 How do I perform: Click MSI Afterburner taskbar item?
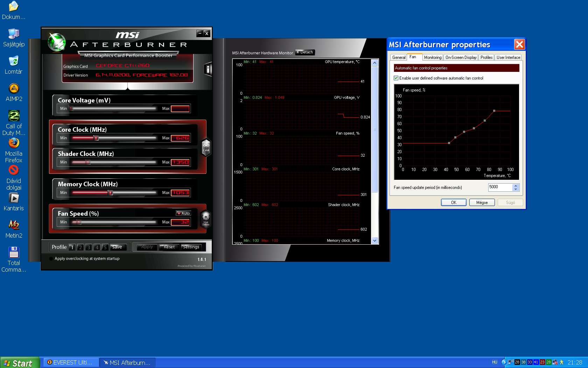tap(127, 362)
